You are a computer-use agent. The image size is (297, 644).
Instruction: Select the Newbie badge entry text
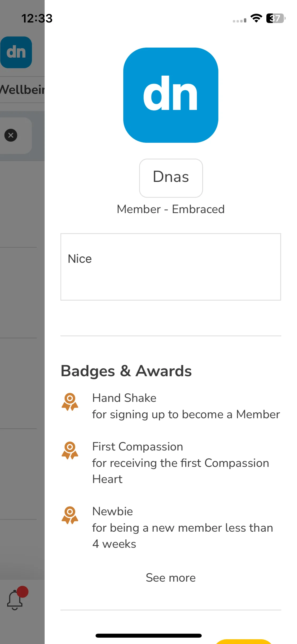pyautogui.click(x=183, y=528)
